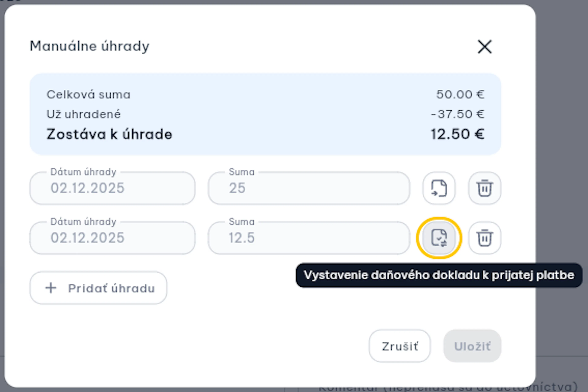The height and width of the screenshot is (392, 588).
Task: Save payments with the Uložiť button
Action: (x=472, y=346)
